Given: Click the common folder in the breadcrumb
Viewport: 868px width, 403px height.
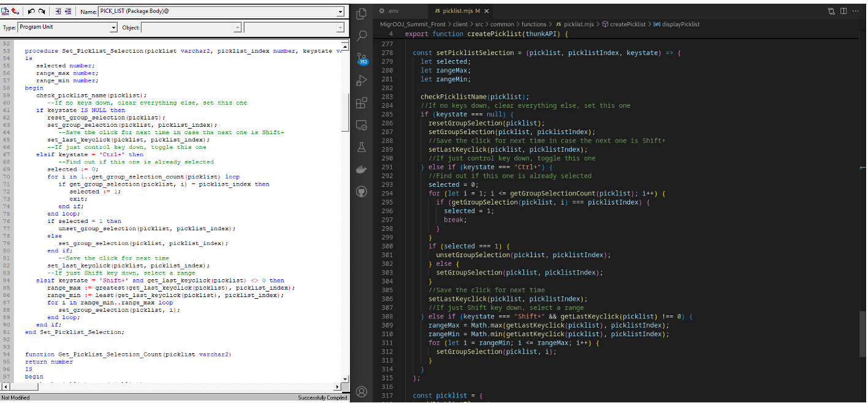Looking at the screenshot, I should pyautogui.click(x=503, y=24).
